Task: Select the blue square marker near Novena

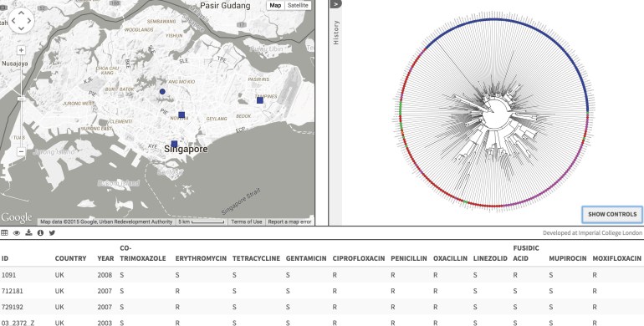Action: click(181, 115)
